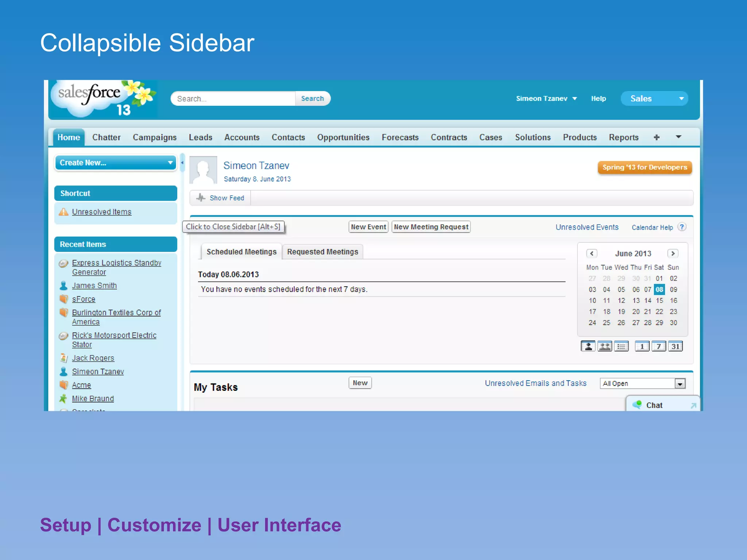747x560 pixels.
Task: Open the Solutions tab
Action: 533,137
